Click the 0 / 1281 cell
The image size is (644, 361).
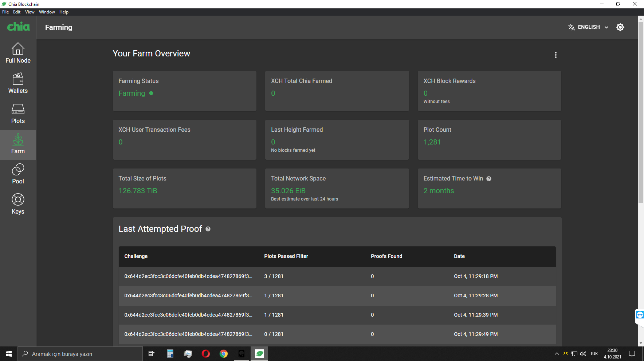tap(274, 334)
